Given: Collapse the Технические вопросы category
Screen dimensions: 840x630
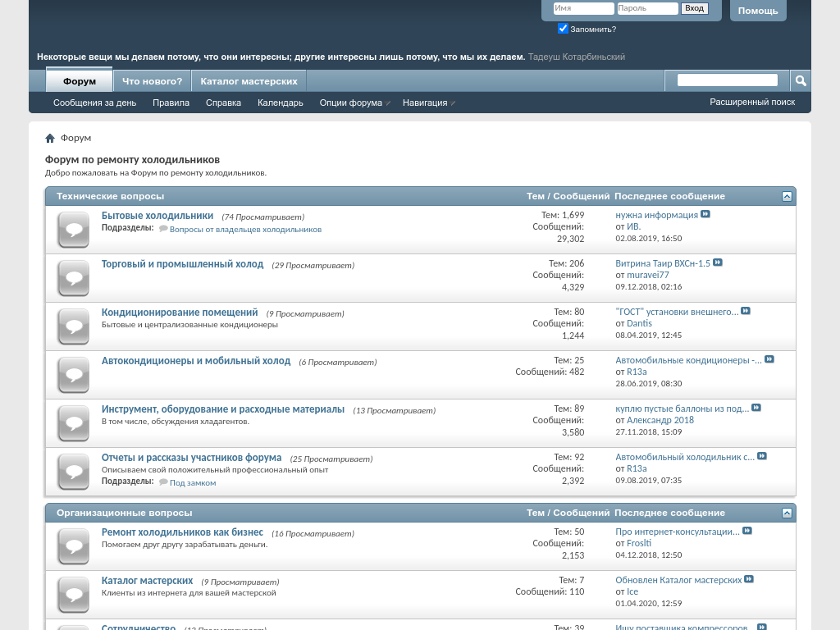Looking at the screenshot, I should coord(787,197).
